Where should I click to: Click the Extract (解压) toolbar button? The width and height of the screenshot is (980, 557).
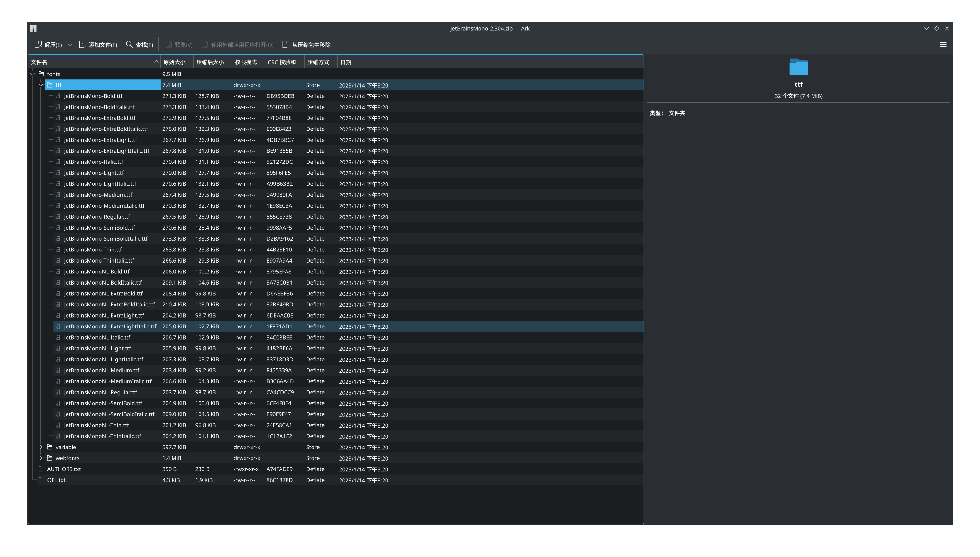click(x=48, y=45)
